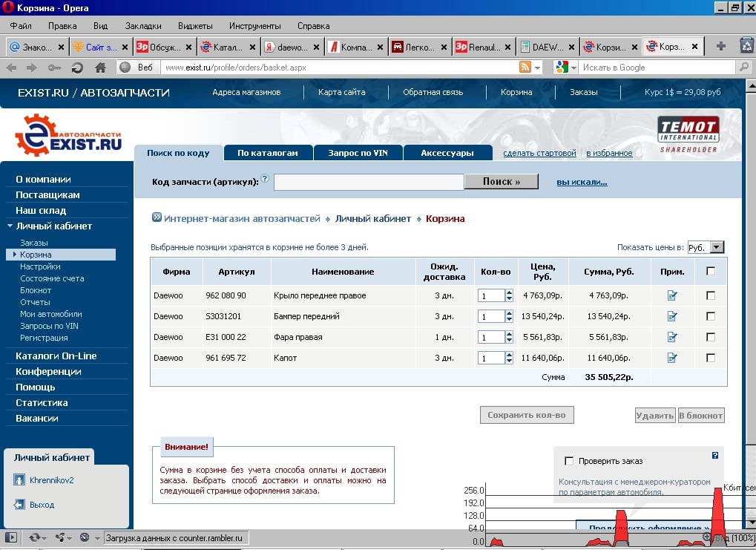Click the quantity field for Крыло переднее правое
Viewport: 756px width, 550px height.
[x=491, y=295]
